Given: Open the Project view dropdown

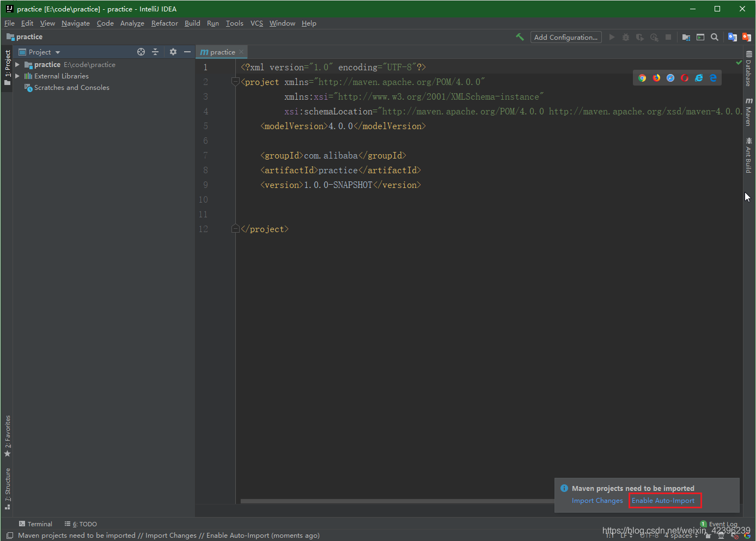Looking at the screenshot, I should point(39,52).
